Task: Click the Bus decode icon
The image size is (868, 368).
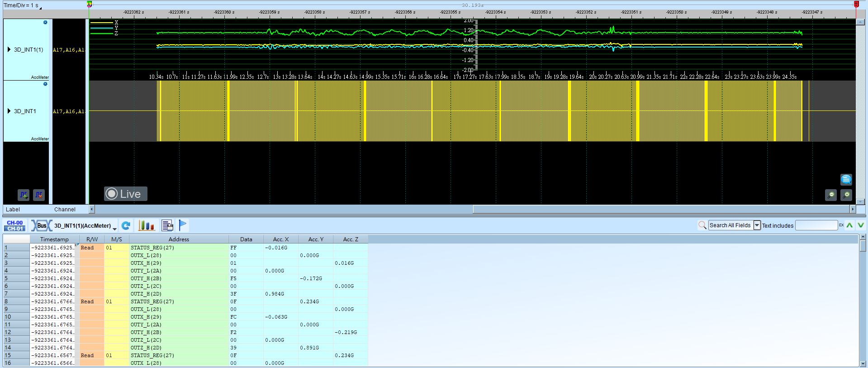Action: [x=41, y=225]
